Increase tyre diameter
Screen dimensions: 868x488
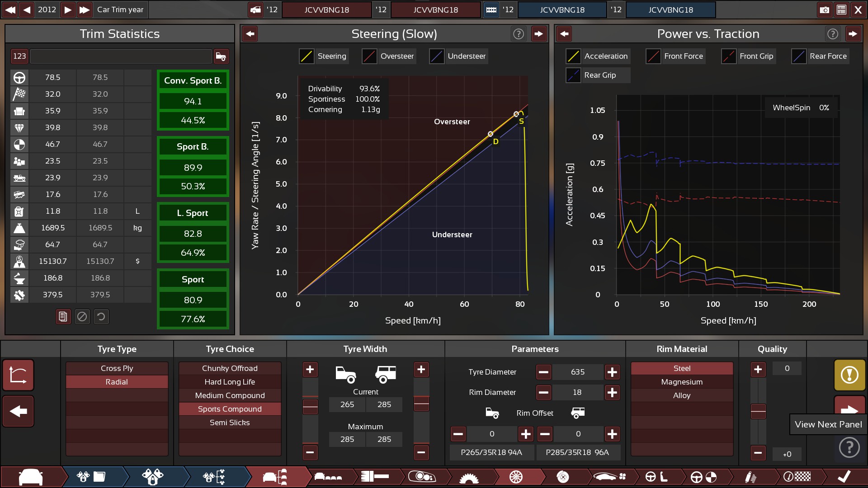(612, 372)
